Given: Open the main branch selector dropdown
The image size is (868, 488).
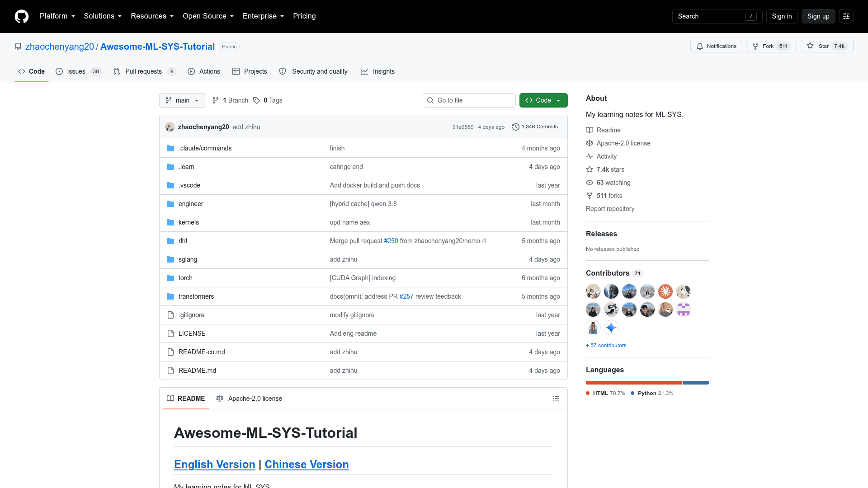Looking at the screenshot, I should coord(183,100).
